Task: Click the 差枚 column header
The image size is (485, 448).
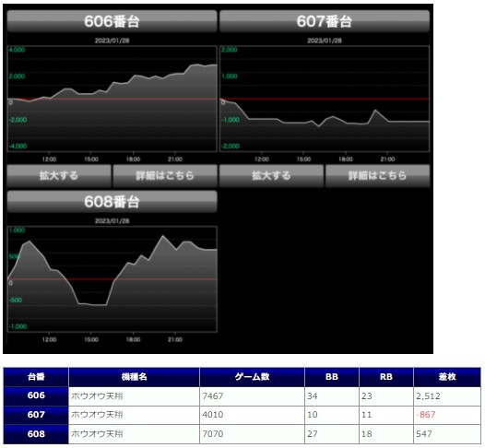Action: point(447,377)
